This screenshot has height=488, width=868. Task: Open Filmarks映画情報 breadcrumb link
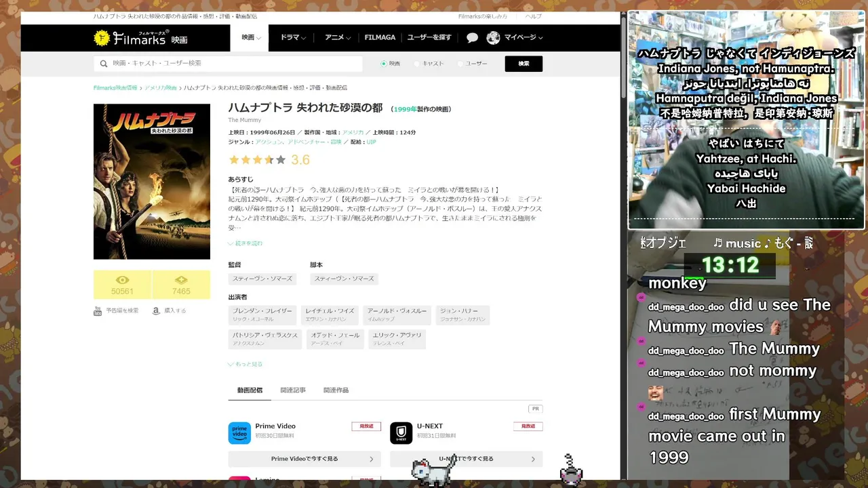[x=115, y=88]
